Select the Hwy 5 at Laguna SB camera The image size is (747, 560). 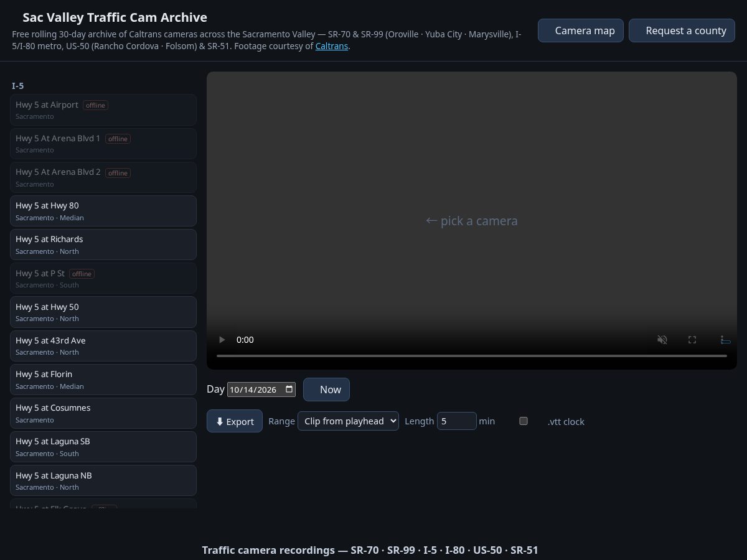click(103, 447)
